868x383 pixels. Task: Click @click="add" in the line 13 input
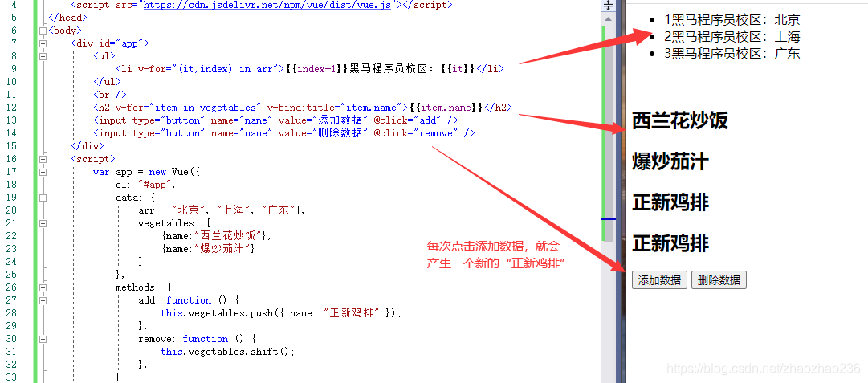(x=407, y=120)
